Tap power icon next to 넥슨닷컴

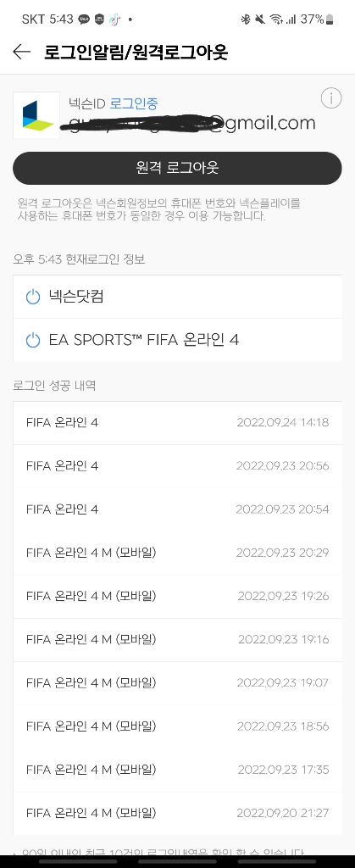click(x=33, y=297)
